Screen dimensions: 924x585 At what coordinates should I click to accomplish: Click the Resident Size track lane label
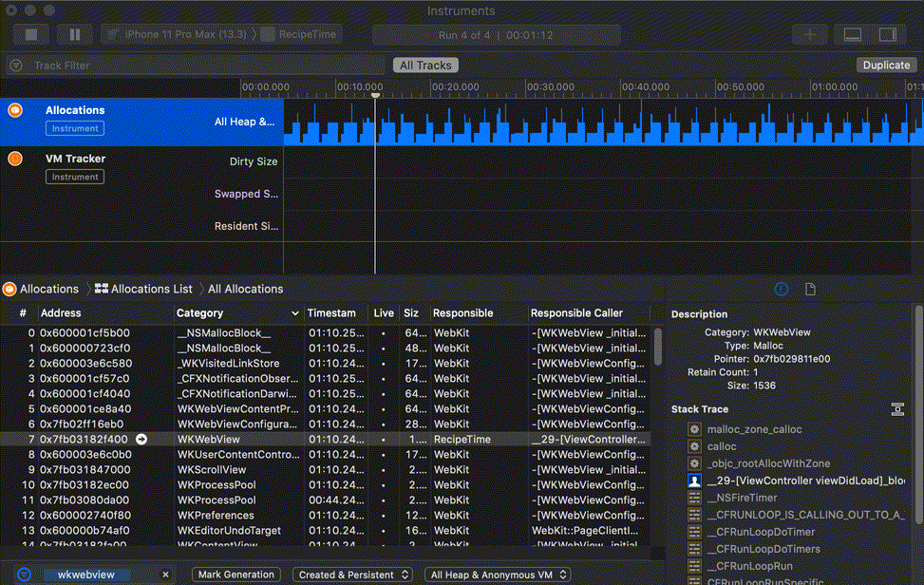coord(246,226)
